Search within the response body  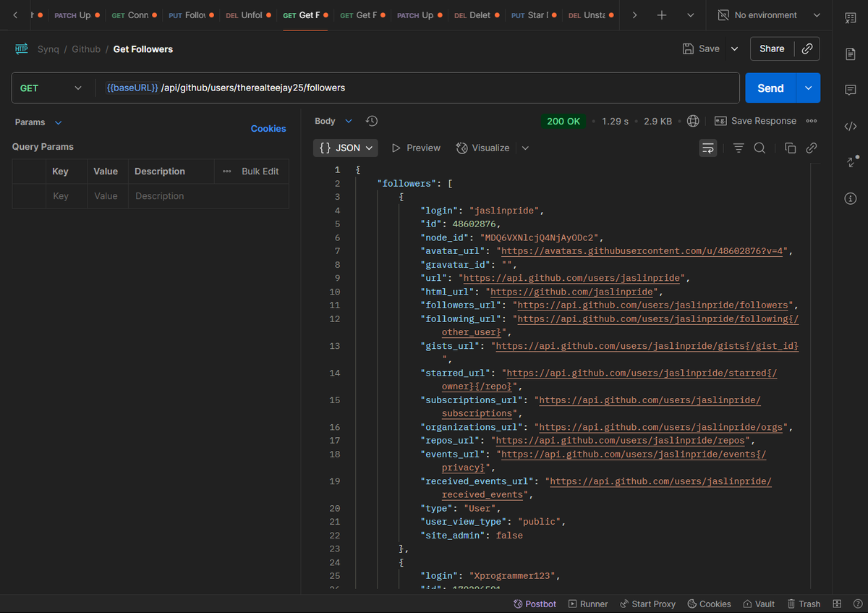pos(759,148)
